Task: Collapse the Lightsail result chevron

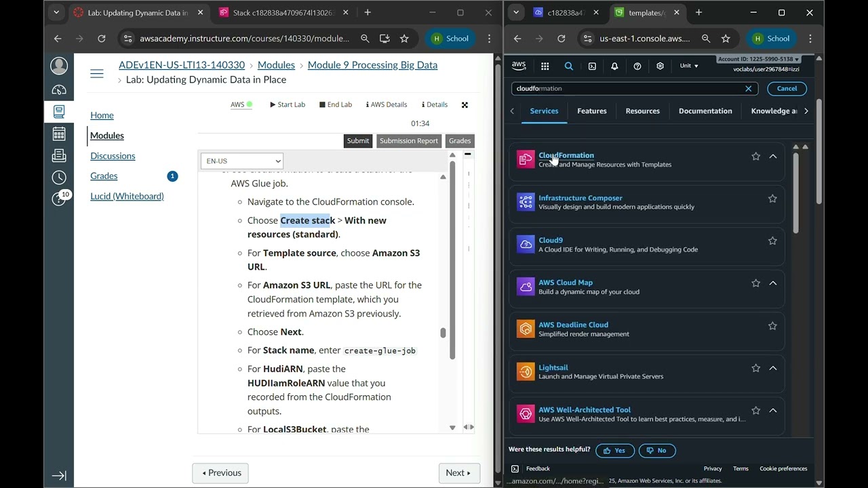Action: pyautogui.click(x=772, y=368)
